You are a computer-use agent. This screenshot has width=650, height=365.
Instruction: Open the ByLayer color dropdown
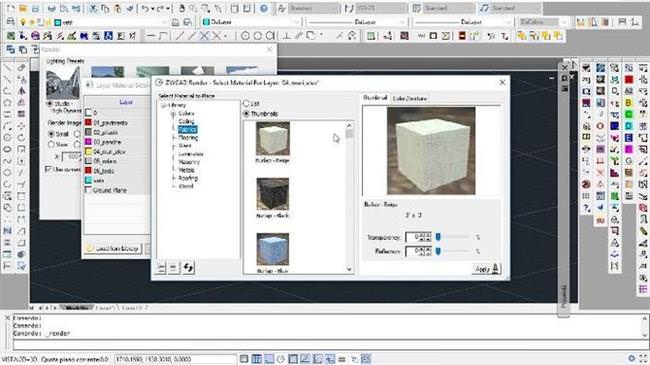tap(250, 22)
